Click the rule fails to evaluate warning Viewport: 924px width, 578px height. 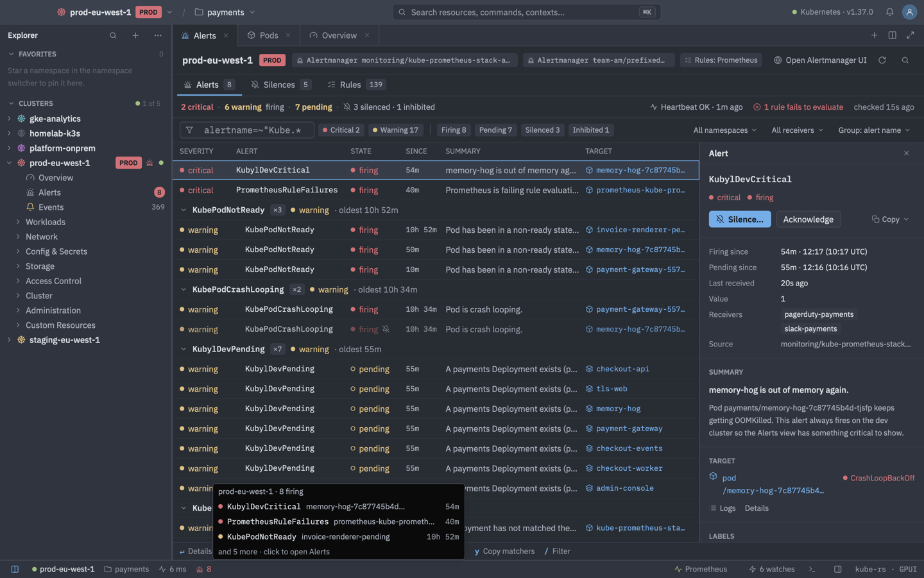click(798, 107)
